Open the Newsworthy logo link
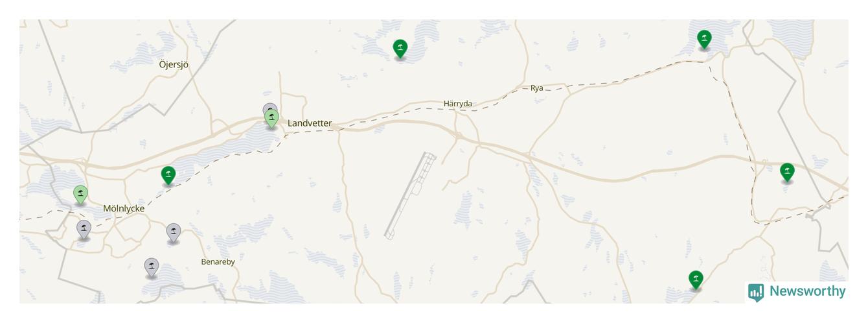Image resolution: width=868 pixels, height=323 pixels. point(797,292)
